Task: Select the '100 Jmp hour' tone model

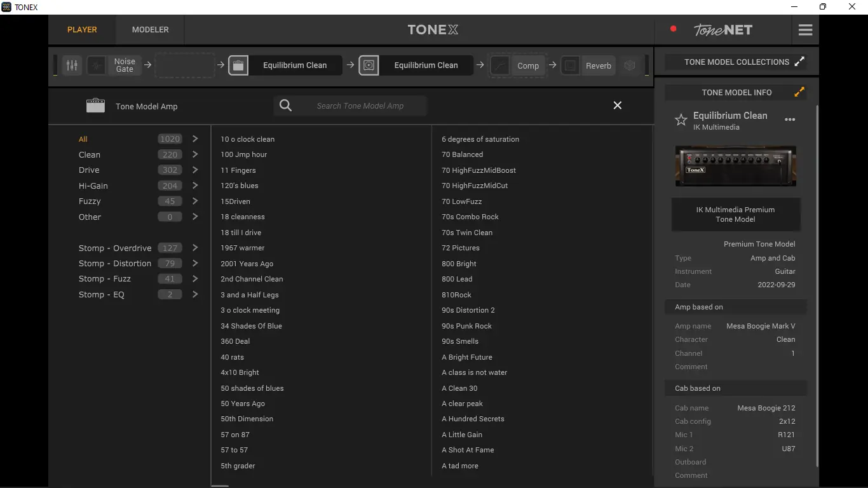Action: click(x=244, y=154)
